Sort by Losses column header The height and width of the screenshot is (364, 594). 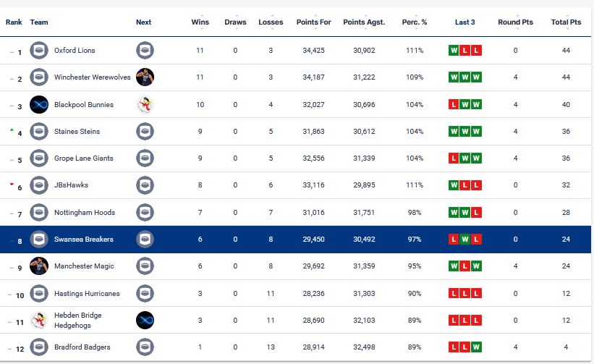click(x=271, y=22)
